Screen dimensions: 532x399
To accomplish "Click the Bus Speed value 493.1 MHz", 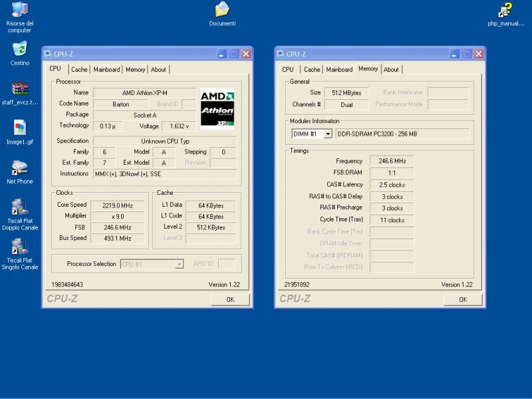I will [118, 239].
